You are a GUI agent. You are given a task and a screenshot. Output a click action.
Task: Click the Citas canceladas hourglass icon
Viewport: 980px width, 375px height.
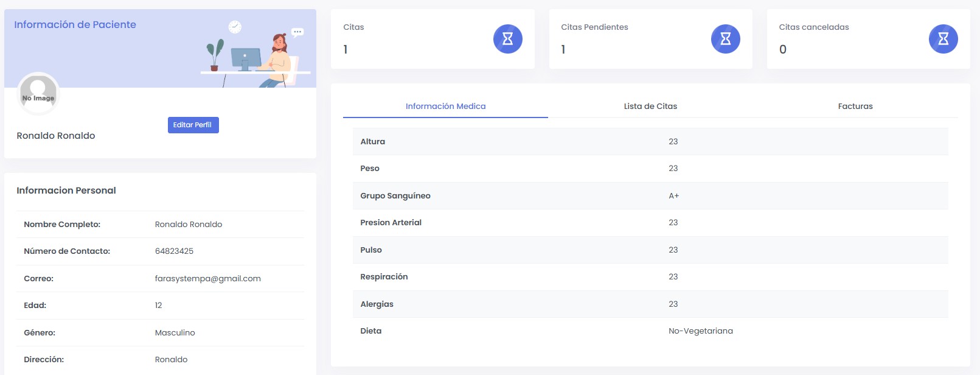(x=943, y=39)
